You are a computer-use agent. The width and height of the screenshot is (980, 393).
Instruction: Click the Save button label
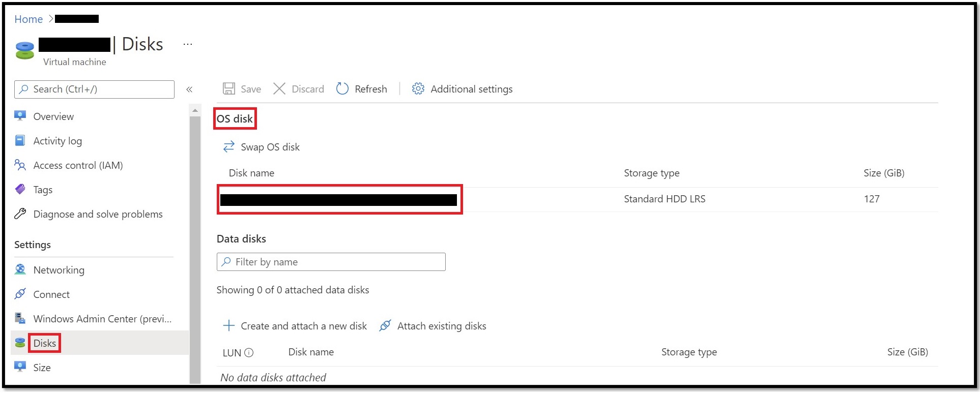click(x=251, y=89)
